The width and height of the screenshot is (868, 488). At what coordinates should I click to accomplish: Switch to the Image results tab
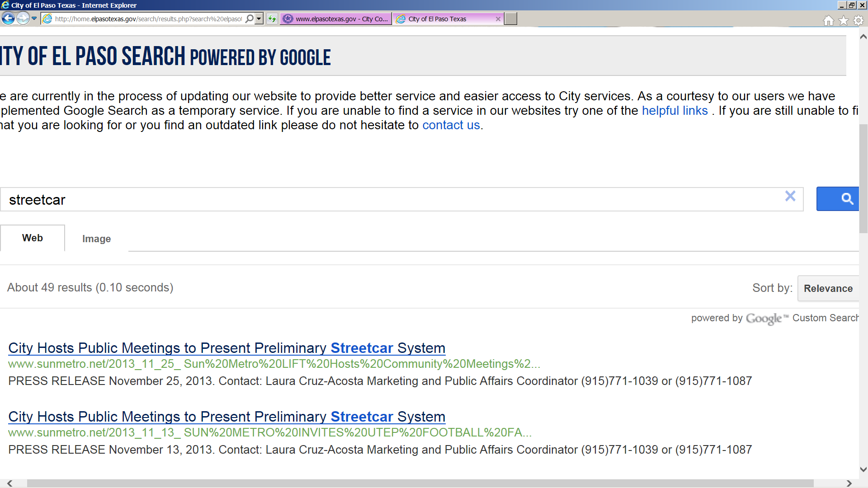(96, 239)
